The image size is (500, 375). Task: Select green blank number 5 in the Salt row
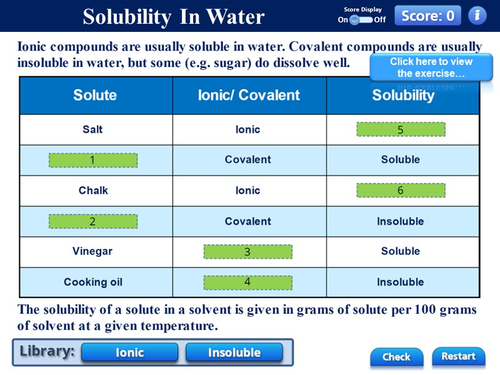[401, 130]
